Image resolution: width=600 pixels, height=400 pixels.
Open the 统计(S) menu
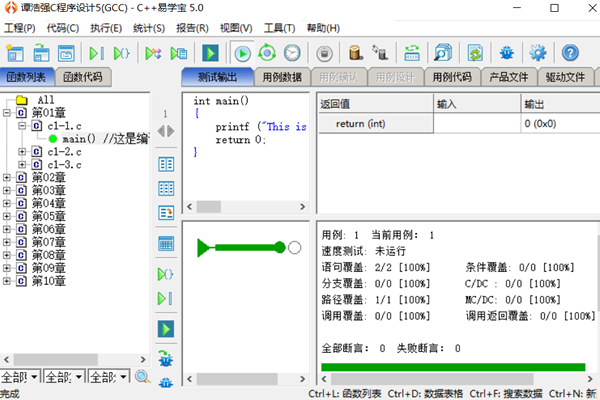pos(149,28)
